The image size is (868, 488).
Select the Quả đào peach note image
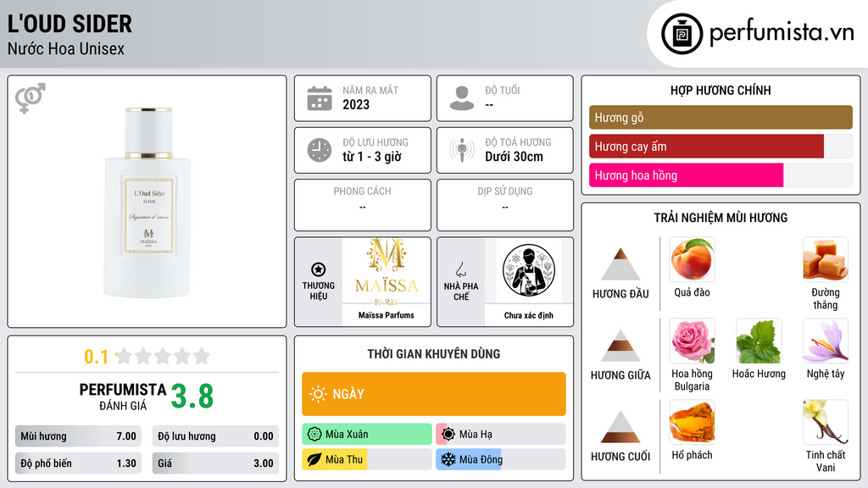[692, 259]
